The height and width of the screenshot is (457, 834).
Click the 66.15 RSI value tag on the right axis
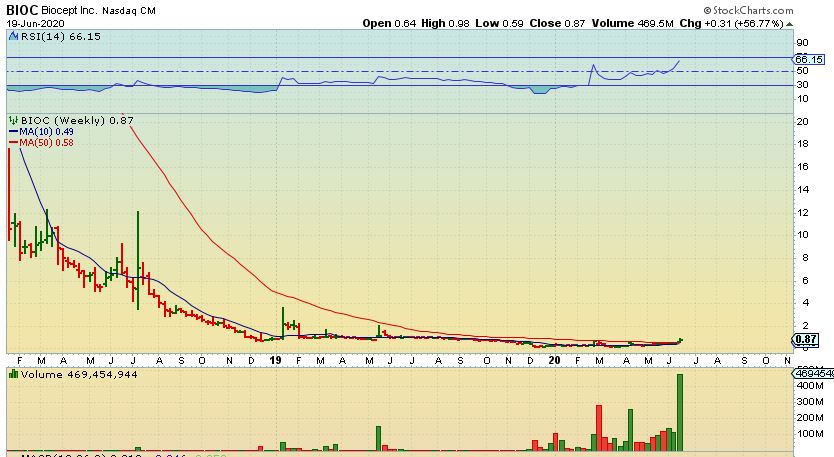tap(810, 59)
